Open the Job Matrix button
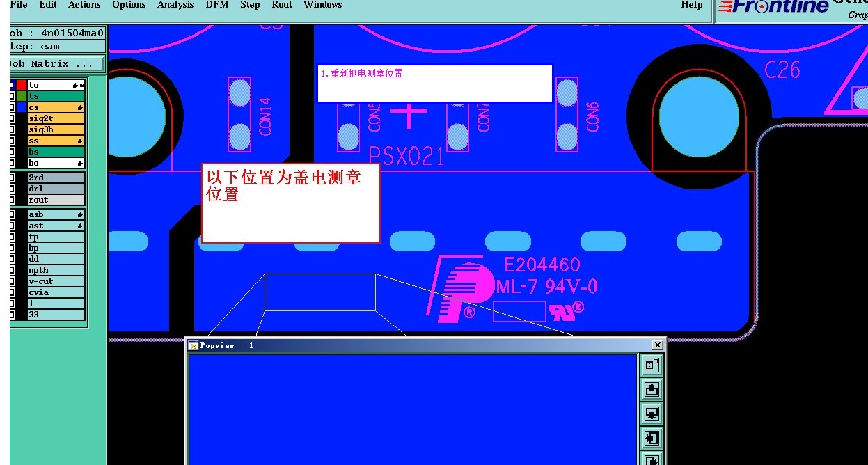 pos(57,63)
